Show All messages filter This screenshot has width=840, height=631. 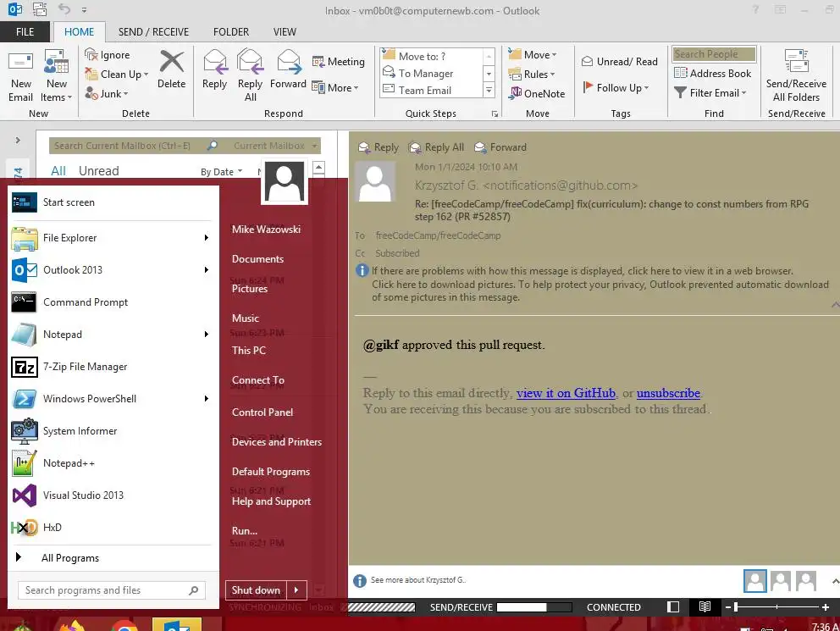(58, 171)
